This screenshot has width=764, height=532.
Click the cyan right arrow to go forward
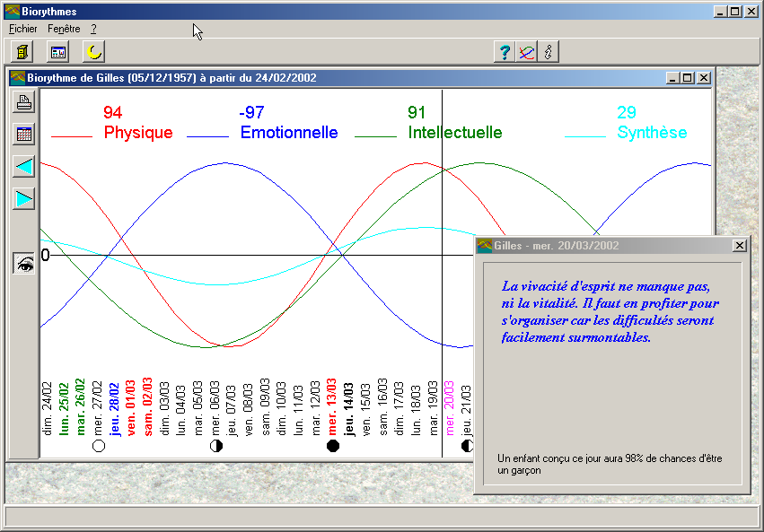tap(24, 198)
